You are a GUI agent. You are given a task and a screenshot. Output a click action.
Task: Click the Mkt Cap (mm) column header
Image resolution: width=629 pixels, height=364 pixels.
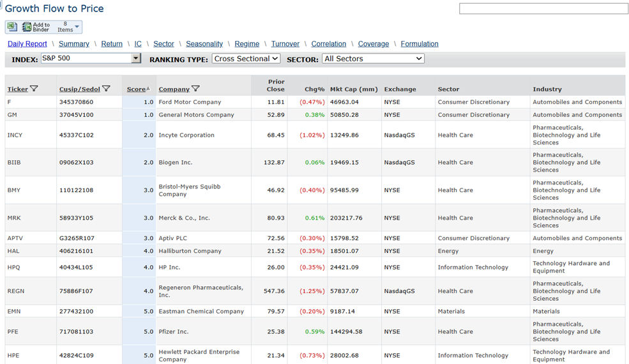(x=354, y=89)
